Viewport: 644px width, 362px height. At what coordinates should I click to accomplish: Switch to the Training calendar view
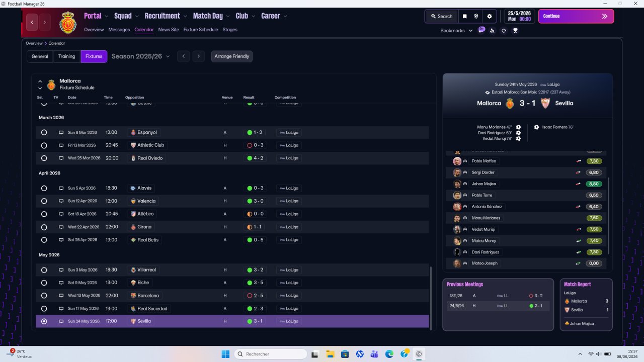click(66, 56)
